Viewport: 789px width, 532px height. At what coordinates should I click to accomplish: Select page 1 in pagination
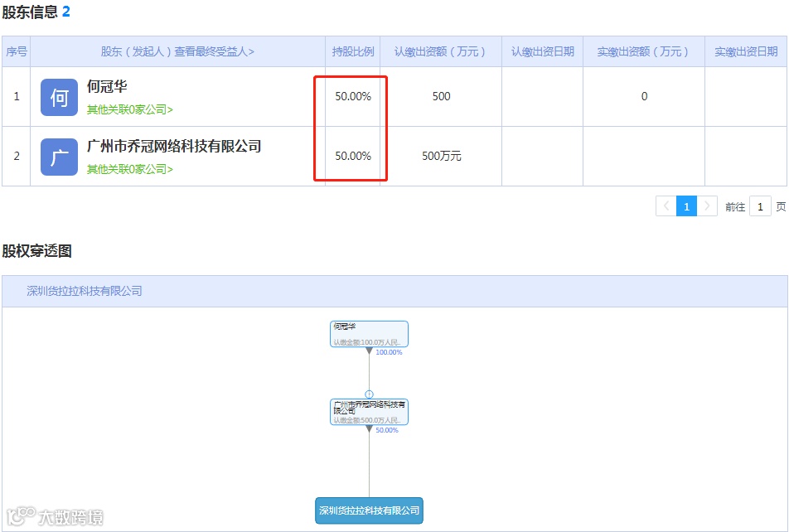(686, 206)
